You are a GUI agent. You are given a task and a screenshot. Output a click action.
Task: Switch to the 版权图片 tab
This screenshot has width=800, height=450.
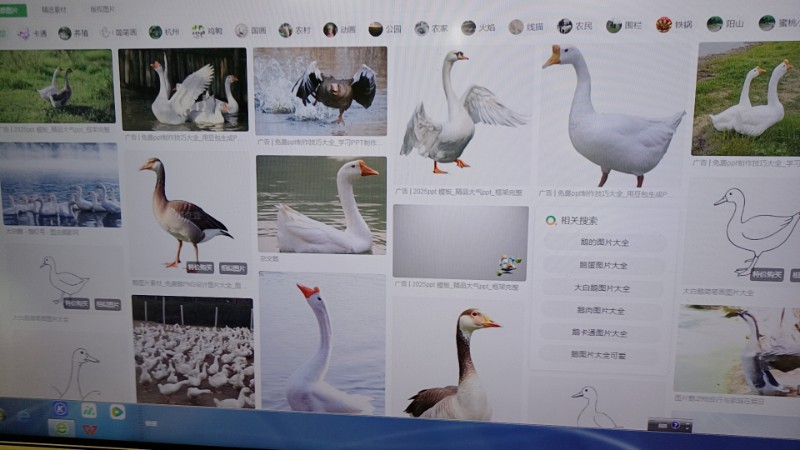[x=103, y=9]
